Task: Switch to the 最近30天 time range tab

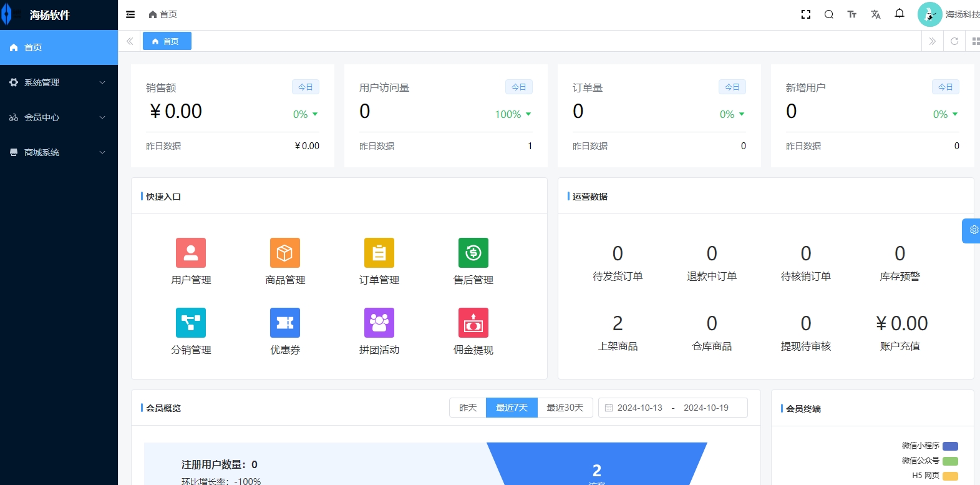Action: tap(565, 408)
